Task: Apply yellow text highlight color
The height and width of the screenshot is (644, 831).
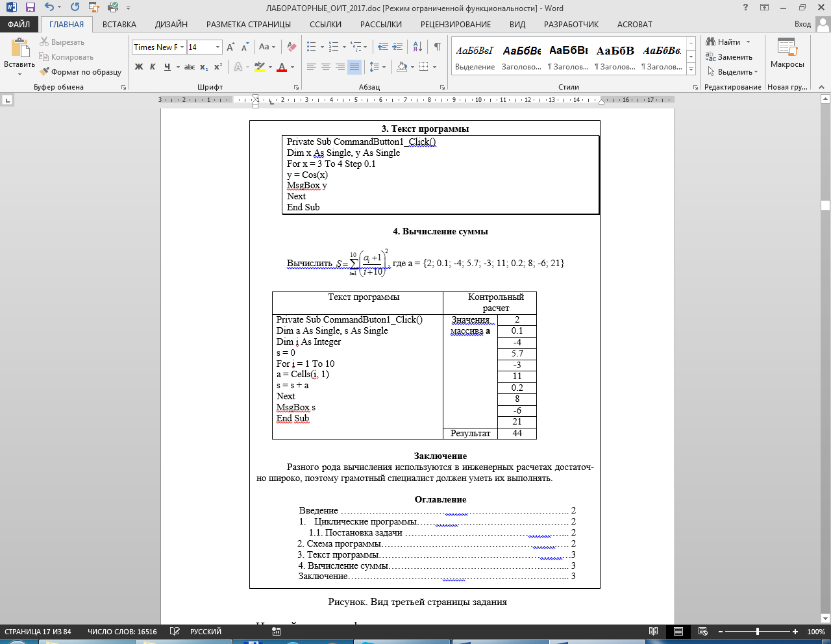Action: click(x=260, y=67)
